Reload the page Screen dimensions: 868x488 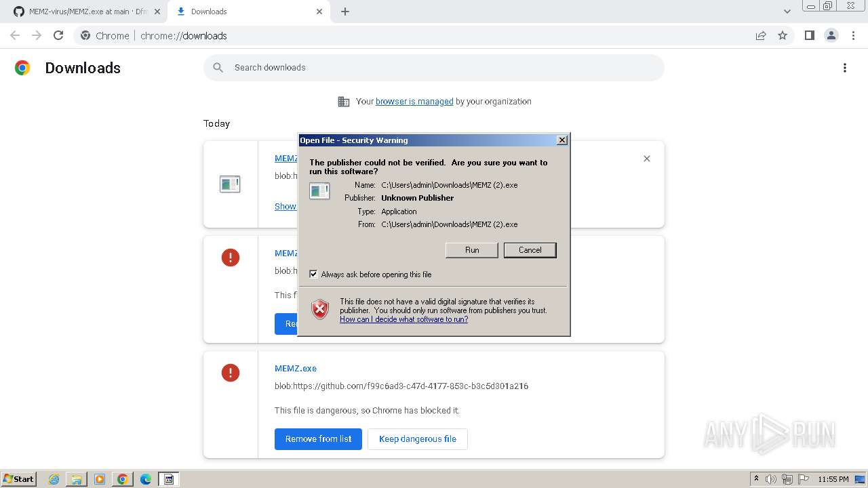pyautogui.click(x=58, y=36)
